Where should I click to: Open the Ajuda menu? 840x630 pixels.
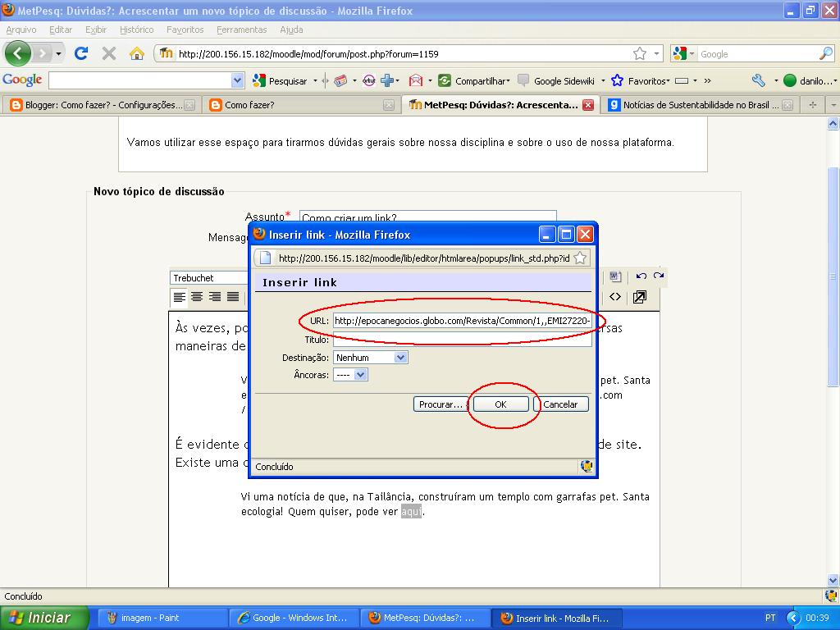pyautogui.click(x=291, y=30)
